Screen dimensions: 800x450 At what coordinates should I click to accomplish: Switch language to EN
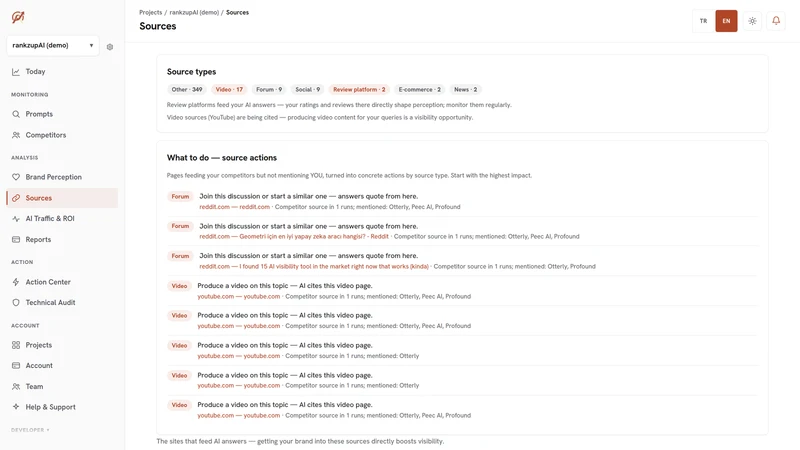(726, 21)
